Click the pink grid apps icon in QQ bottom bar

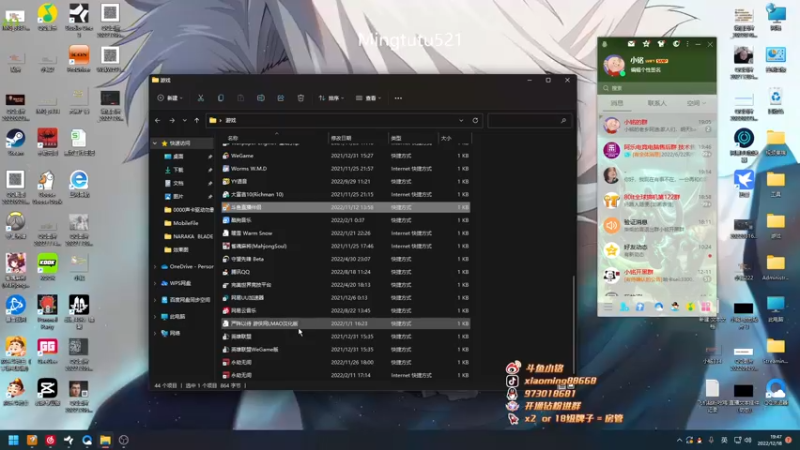click(706, 307)
